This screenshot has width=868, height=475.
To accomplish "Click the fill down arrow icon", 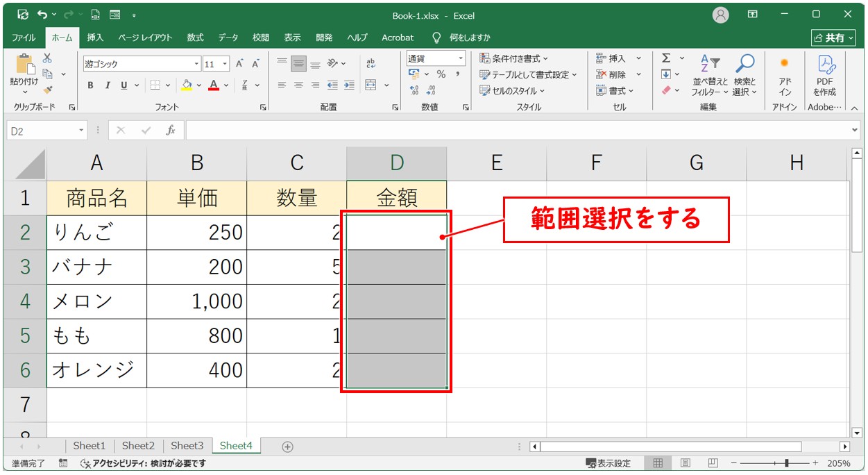I will coord(666,74).
